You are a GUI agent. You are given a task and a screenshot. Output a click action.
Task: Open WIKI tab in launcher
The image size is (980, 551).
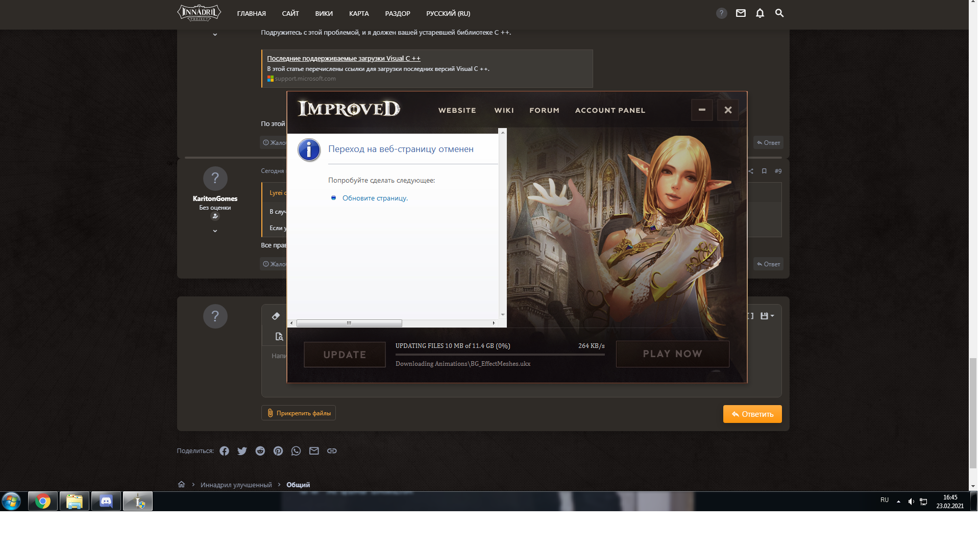[504, 110]
